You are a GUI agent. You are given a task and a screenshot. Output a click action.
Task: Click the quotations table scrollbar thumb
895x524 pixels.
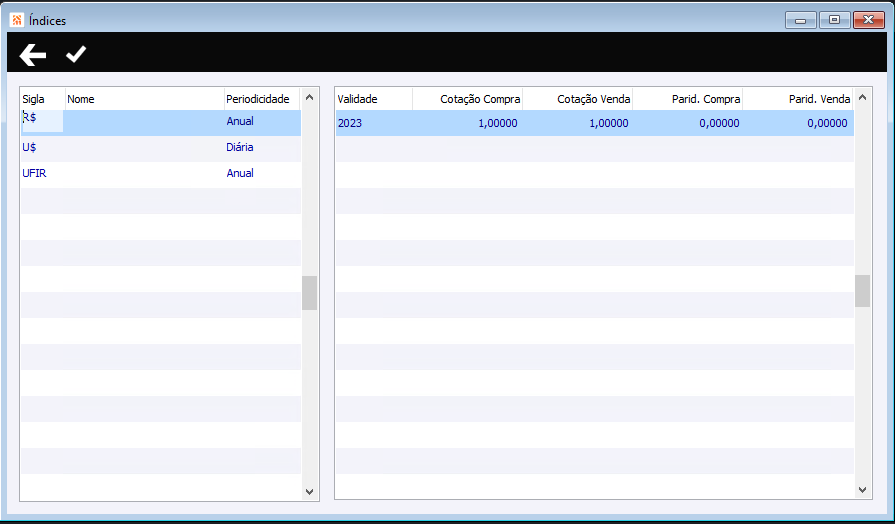(x=862, y=291)
